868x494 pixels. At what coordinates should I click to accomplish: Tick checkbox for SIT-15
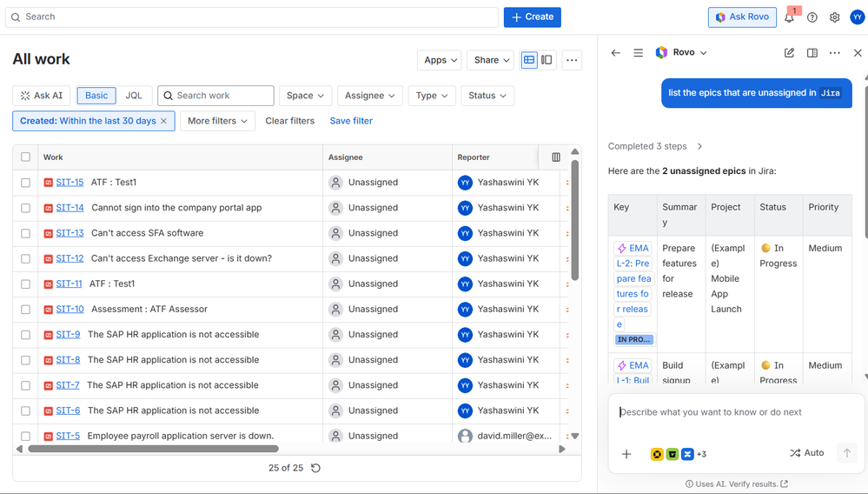coord(25,182)
